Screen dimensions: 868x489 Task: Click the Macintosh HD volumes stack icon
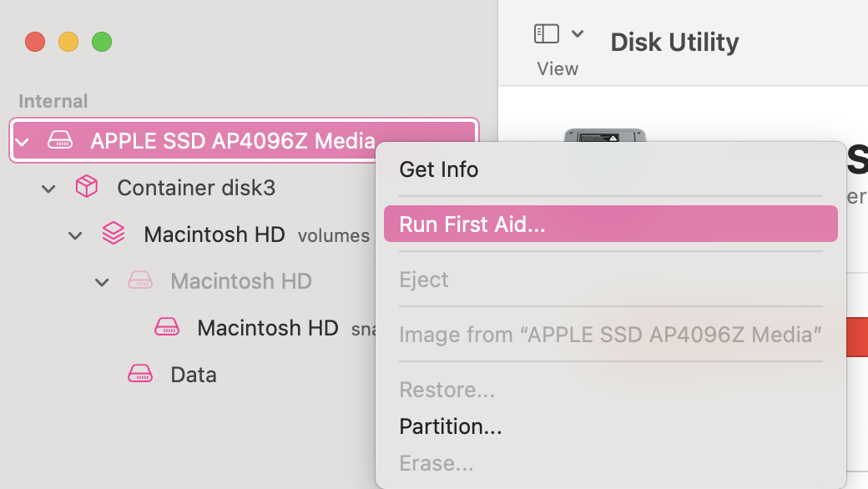point(114,234)
